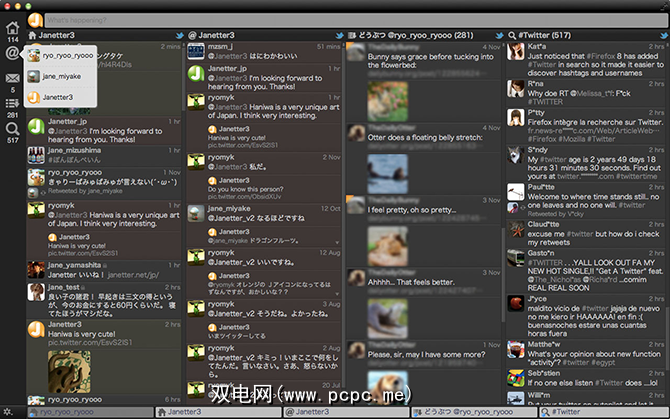670x419 pixels.
Task: Click home icon in Janetter3 column header
Action: [32, 35]
